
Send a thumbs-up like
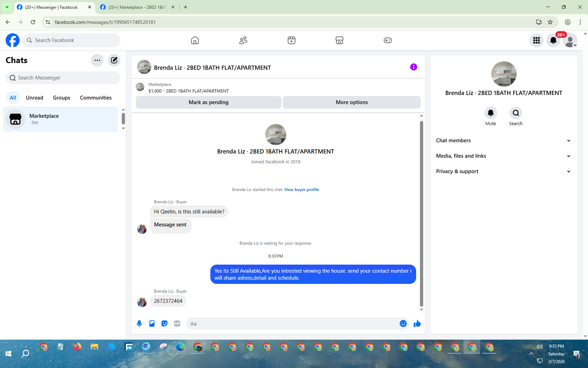417,323
